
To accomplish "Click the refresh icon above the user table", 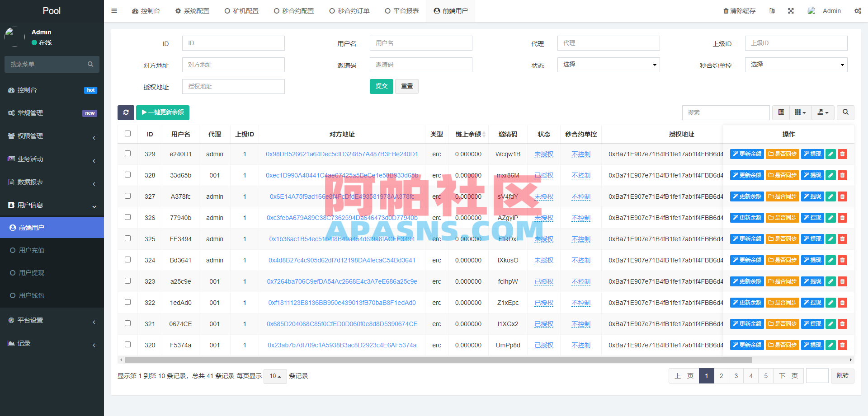I will click(x=126, y=112).
